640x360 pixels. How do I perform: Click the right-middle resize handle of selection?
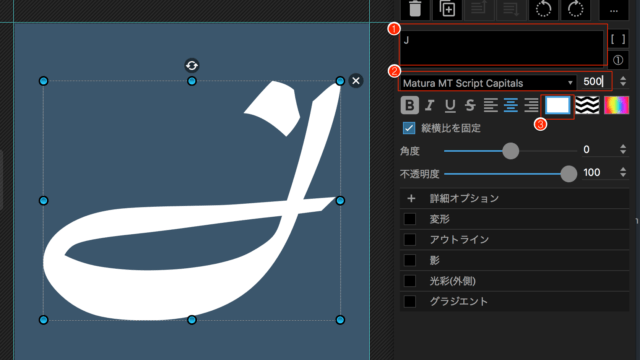[x=340, y=200]
